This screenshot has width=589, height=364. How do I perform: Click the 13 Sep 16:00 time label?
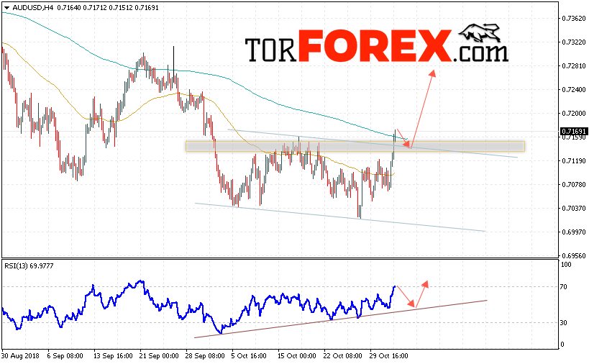(x=113, y=356)
